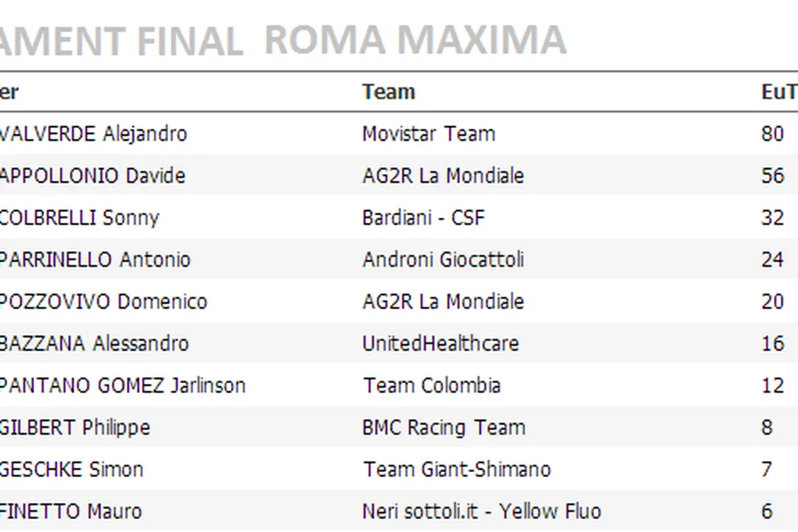Open PARRINELLO Antonio entry
Screen dimensions: 798x532
pos(95,259)
